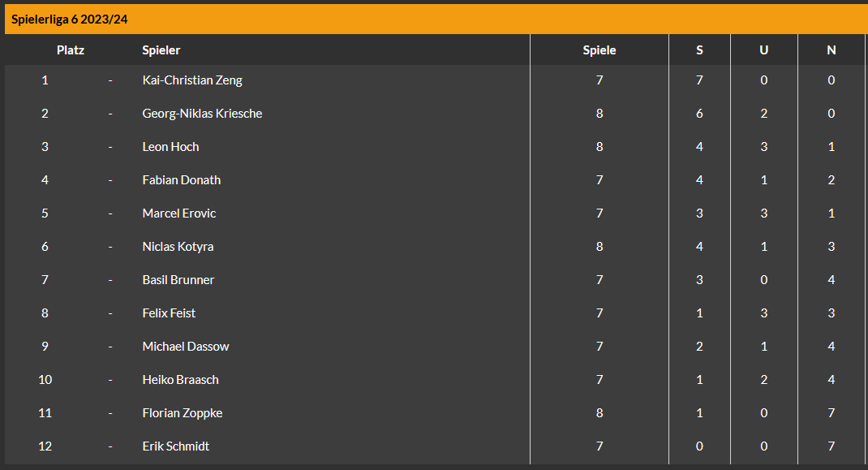
Task: Select player Leon Hoch
Action: pyautogui.click(x=170, y=147)
